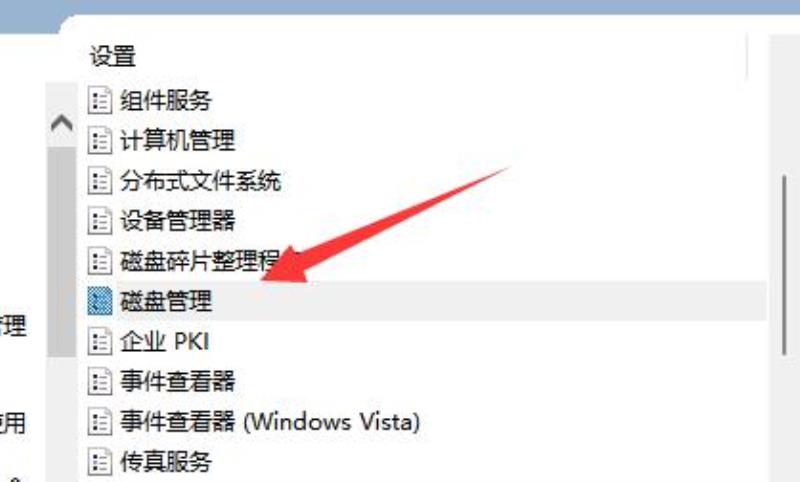The image size is (800, 482).
Task: Pick the 设备管理器 item
Action: point(178,220)
